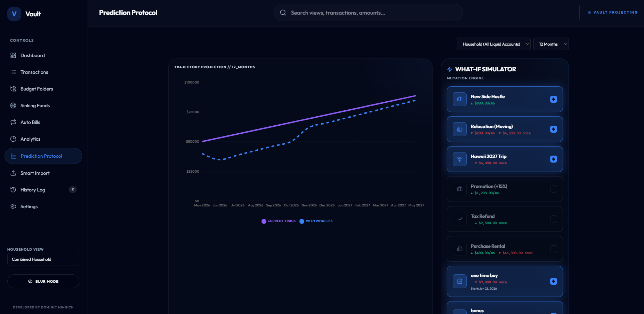This screenshot has height=314, width=644.
Task: Go to Dashboard in sidebar
Action: coord(43,55)
